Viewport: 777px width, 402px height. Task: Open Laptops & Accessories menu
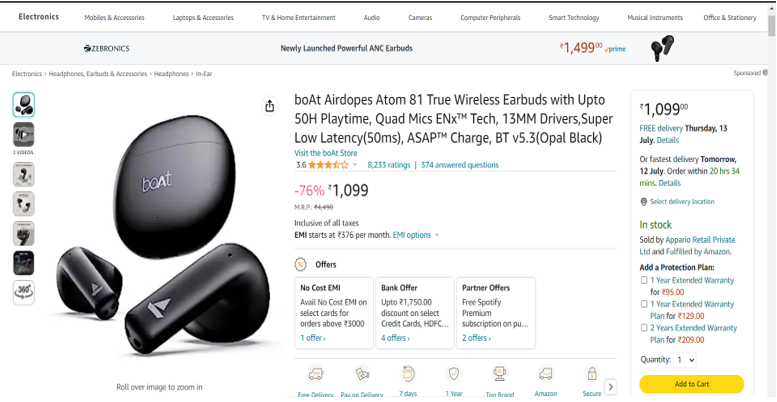[x=203, y=18]
